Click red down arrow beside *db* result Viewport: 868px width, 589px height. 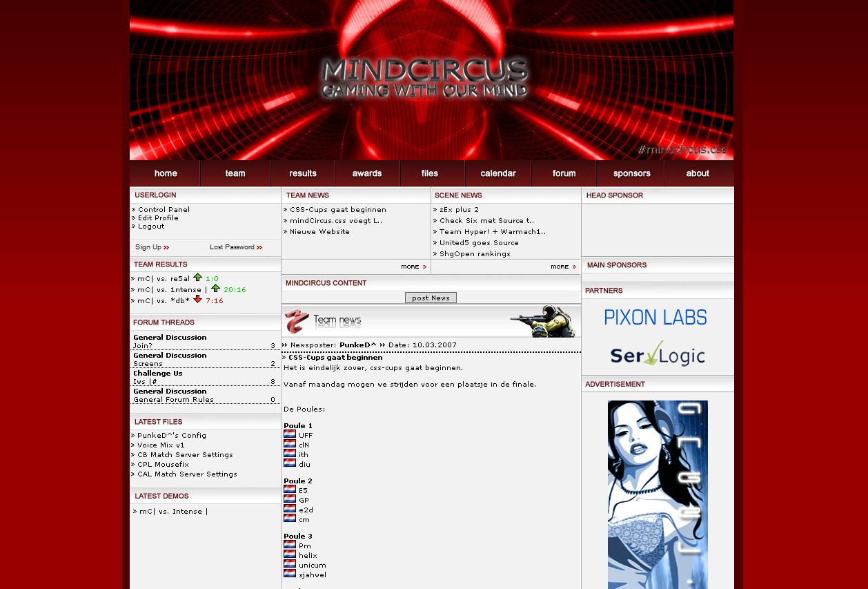pos(198,300)
